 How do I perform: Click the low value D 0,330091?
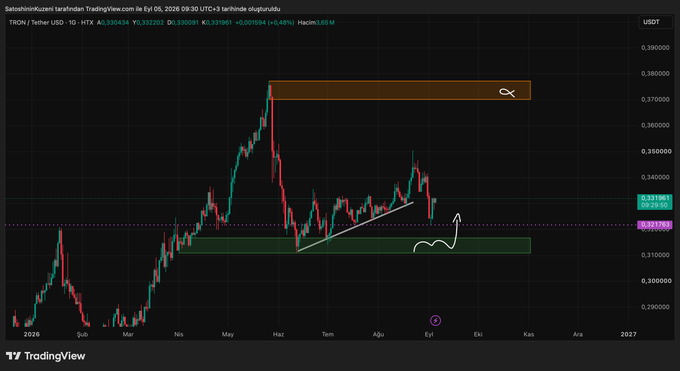click(183, 23)
